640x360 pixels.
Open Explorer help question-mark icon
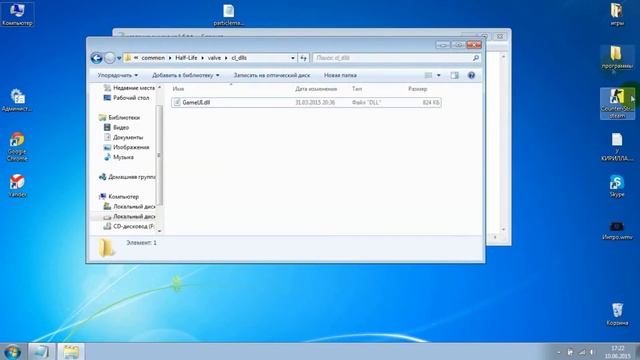(x=471, y=75)
